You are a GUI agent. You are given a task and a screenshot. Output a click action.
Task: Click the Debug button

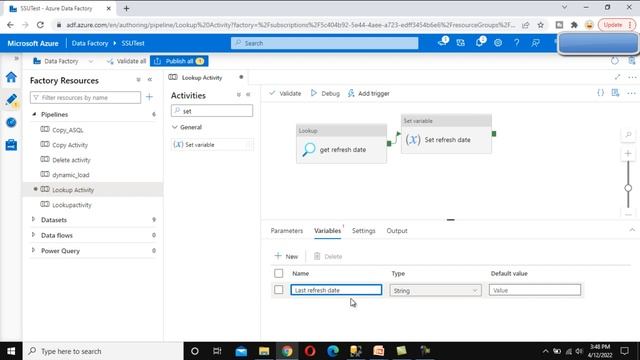tap(325, 93)
